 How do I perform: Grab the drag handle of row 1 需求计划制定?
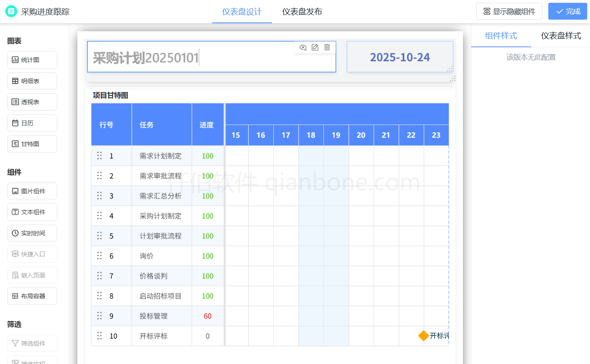(99, 155)
